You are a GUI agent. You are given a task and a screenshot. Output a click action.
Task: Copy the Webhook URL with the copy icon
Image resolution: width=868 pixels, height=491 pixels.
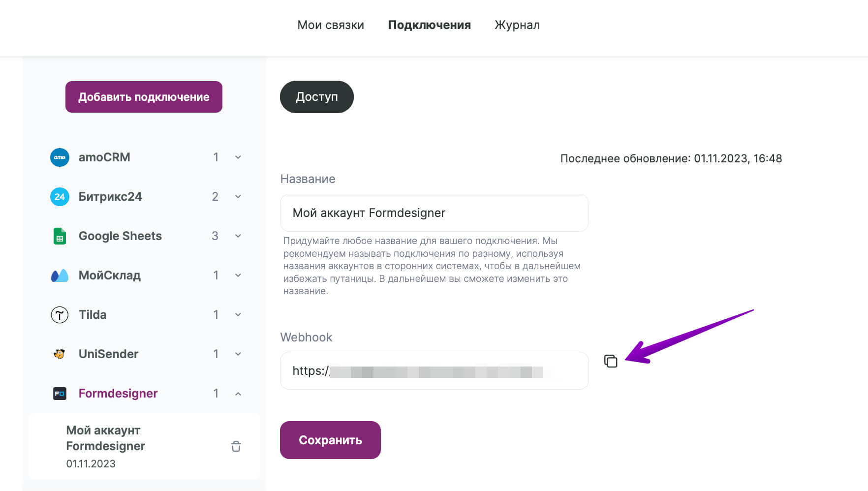pyautogui.click(x=611, y=361)
